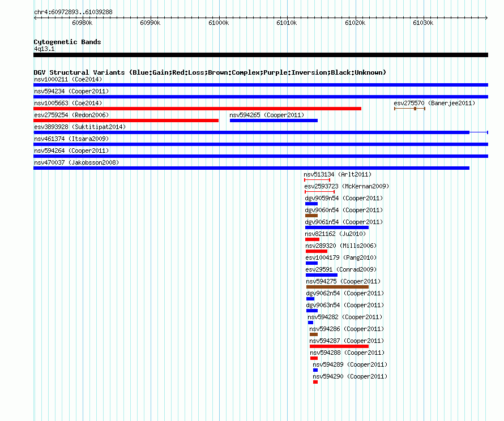This screenshot has height=421, width=504.
Task: Click the thin red esv2593723 glyph
Action: coord(320,192)
